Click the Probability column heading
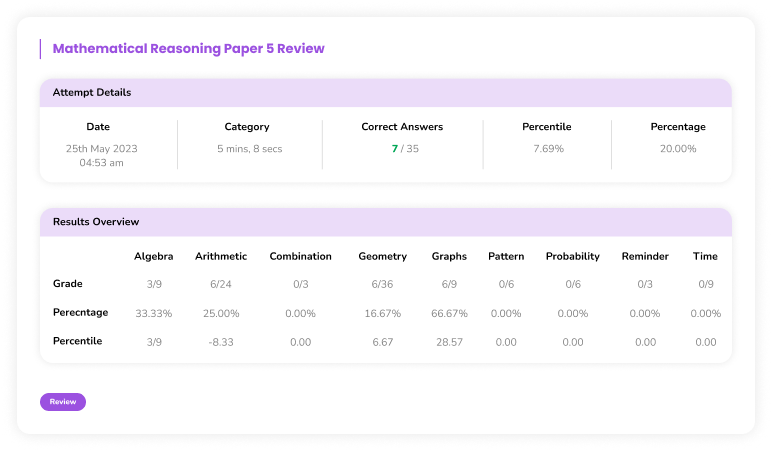This screenshot has height=451, width=772. (x=572, y=257)
